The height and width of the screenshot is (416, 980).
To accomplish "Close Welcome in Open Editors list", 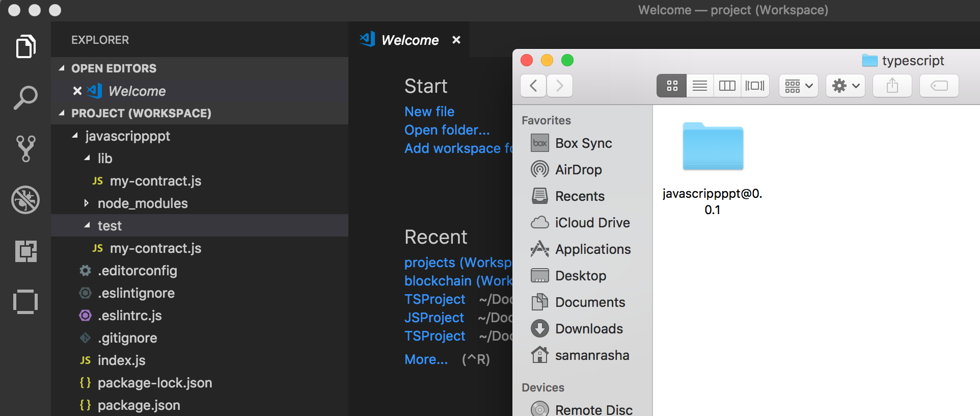I will click(x=77, y=91).
